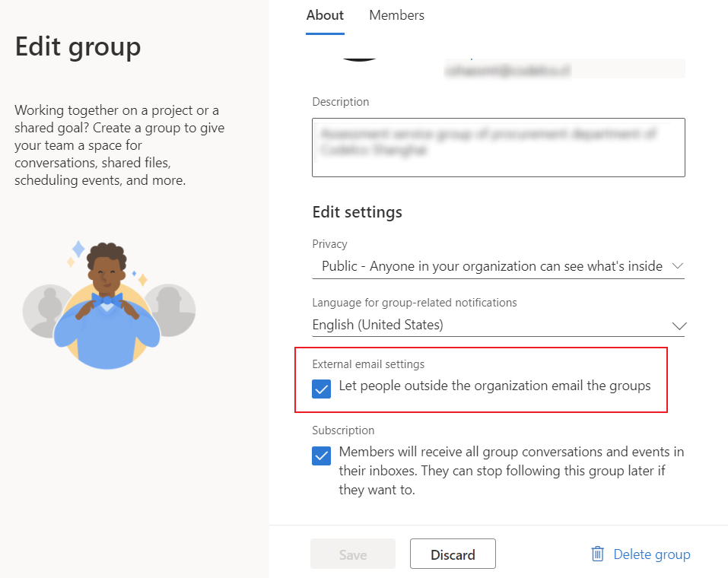Click the English (United States) chevron arrow
Screen dimensions: 728x578
click(x=679, y=326)
